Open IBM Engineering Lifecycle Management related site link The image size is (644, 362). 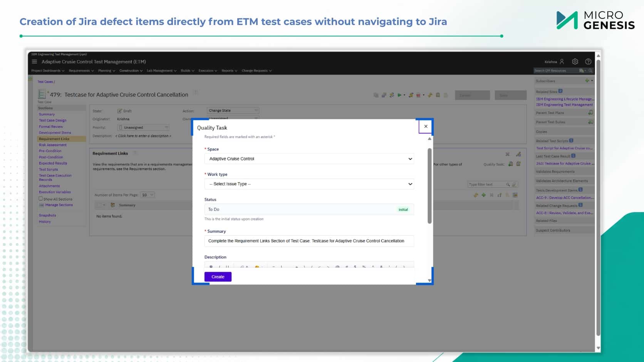(x=565, y=99)
